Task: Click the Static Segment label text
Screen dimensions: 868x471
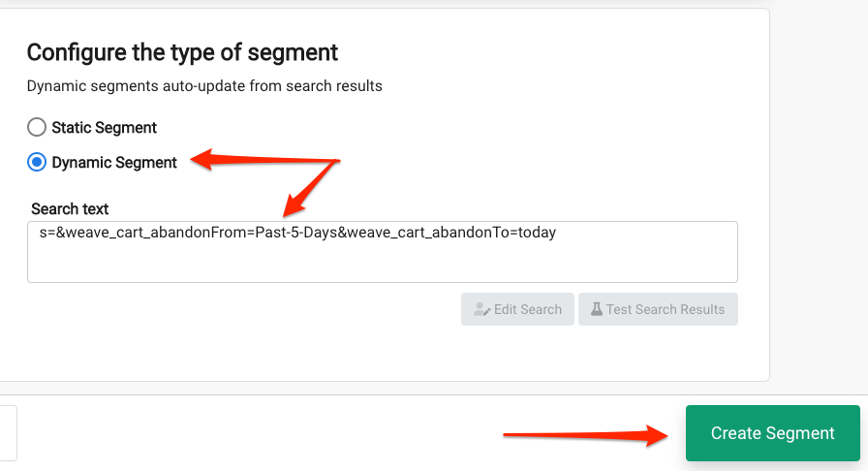Action: [x=104, y=128]
